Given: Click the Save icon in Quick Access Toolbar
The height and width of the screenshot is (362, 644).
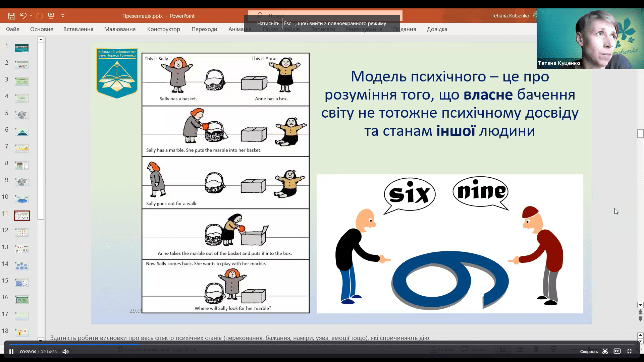Looking at the screenshot, I should [11, 16].
